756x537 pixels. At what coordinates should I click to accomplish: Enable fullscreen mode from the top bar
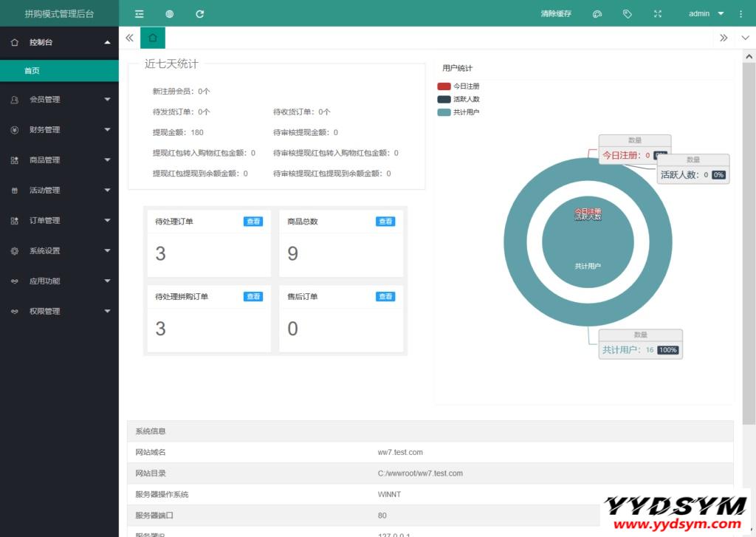coord(657,13)
